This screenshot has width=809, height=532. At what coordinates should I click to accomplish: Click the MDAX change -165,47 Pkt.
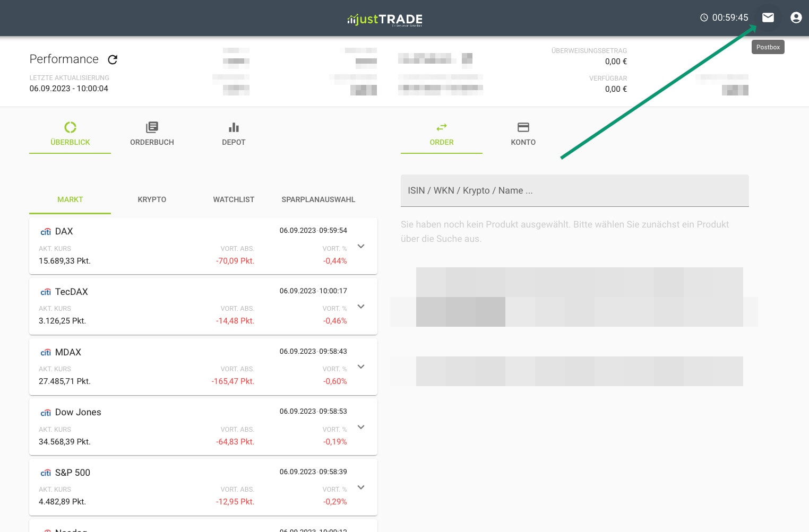[233, 381]
